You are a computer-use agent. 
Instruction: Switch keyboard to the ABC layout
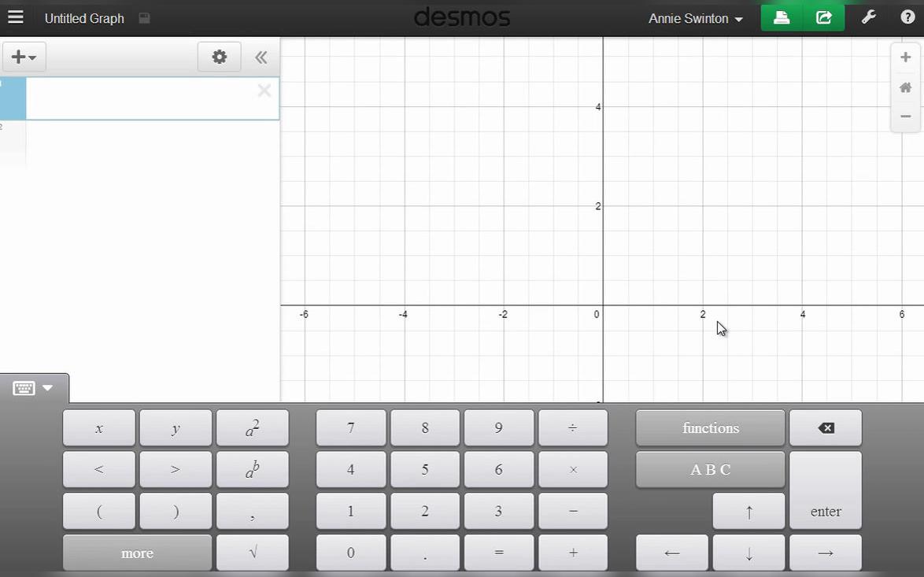tap(709, 469)
